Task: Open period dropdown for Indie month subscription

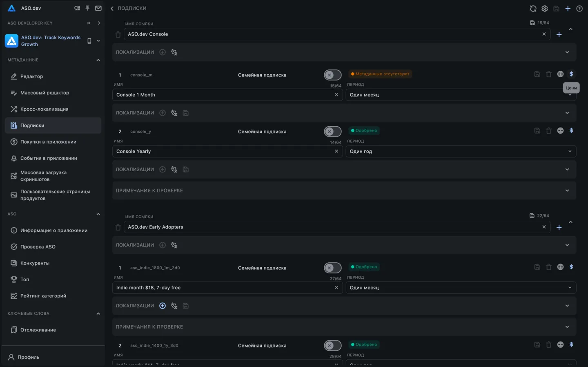Action: (x=461, y=288)
